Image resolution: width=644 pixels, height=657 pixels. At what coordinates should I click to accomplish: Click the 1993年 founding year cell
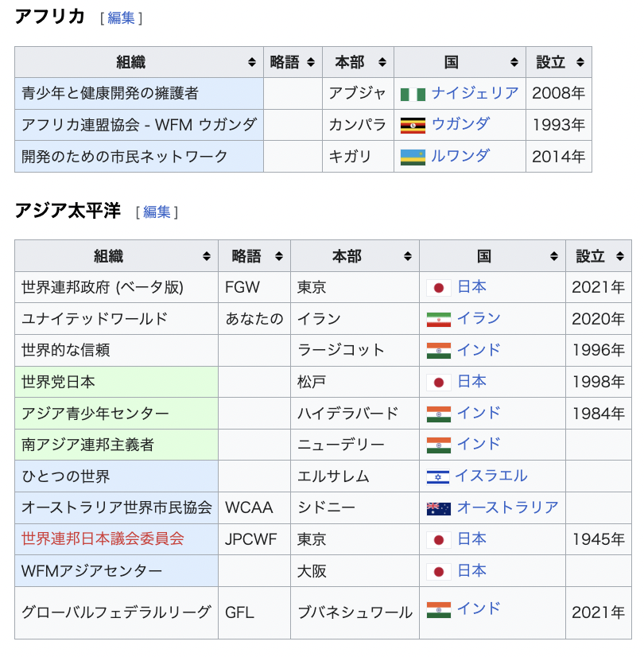559,125
